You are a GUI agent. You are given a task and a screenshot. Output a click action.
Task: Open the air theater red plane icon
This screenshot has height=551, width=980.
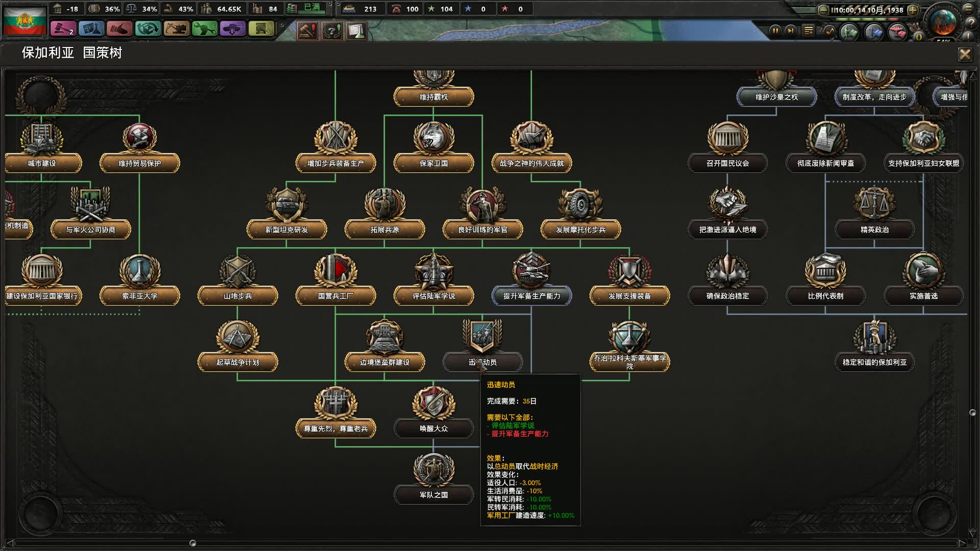point(897,32)
